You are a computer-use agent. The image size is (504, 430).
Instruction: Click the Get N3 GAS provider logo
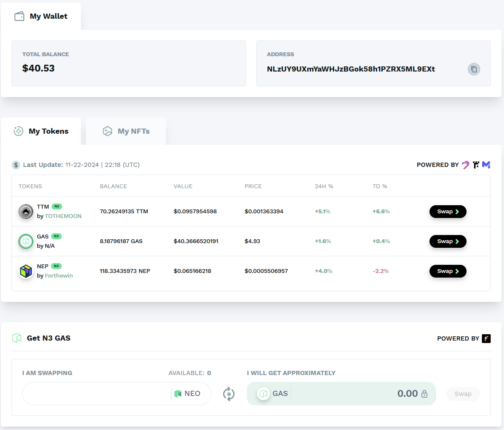[x=486, y=338]
